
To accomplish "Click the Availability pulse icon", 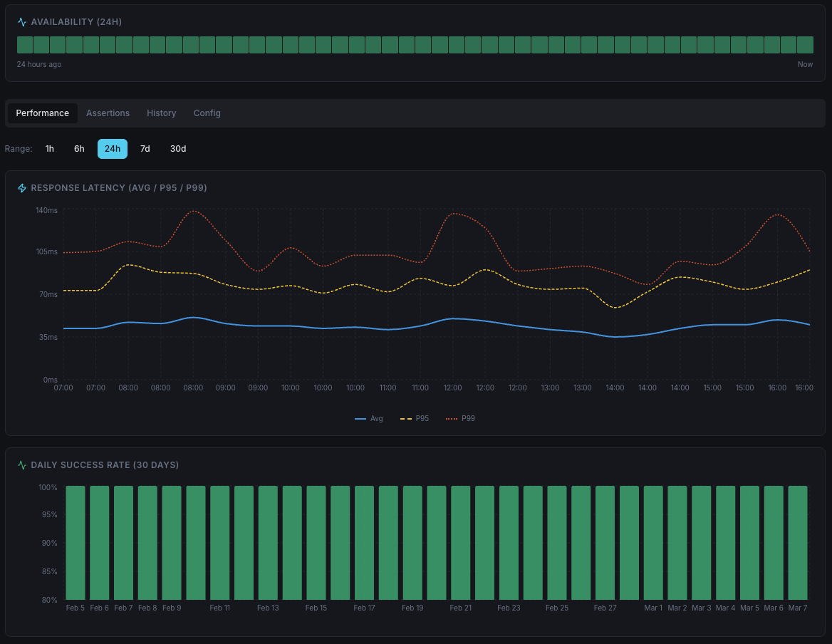I will pyautogui.click(x=21, y=22).
